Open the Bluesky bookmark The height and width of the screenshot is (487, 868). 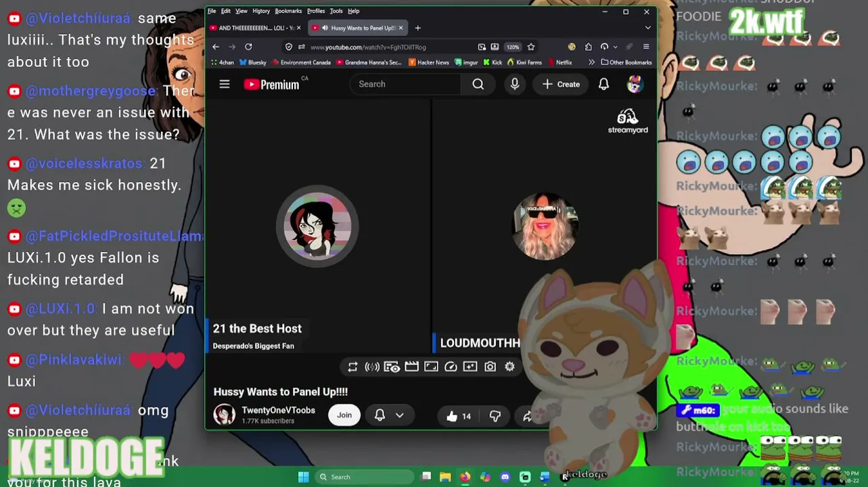[x=252, y=62]
